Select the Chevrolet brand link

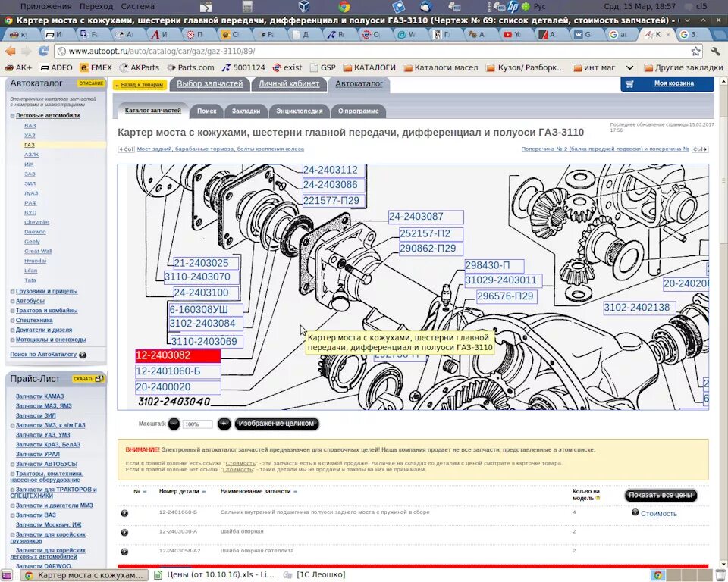[x=36, y=222]
